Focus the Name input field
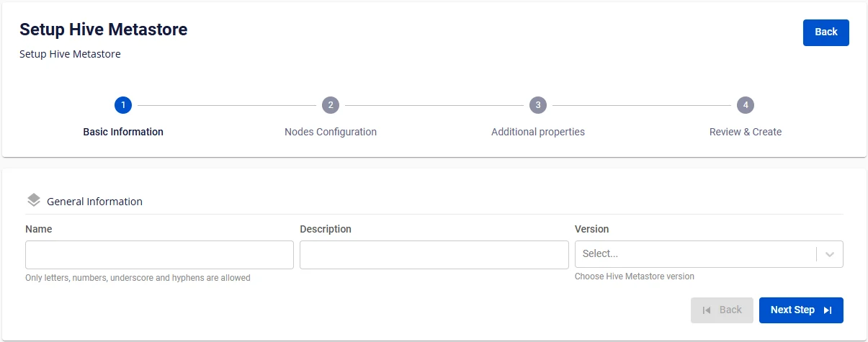 click(x=159, y=255)
